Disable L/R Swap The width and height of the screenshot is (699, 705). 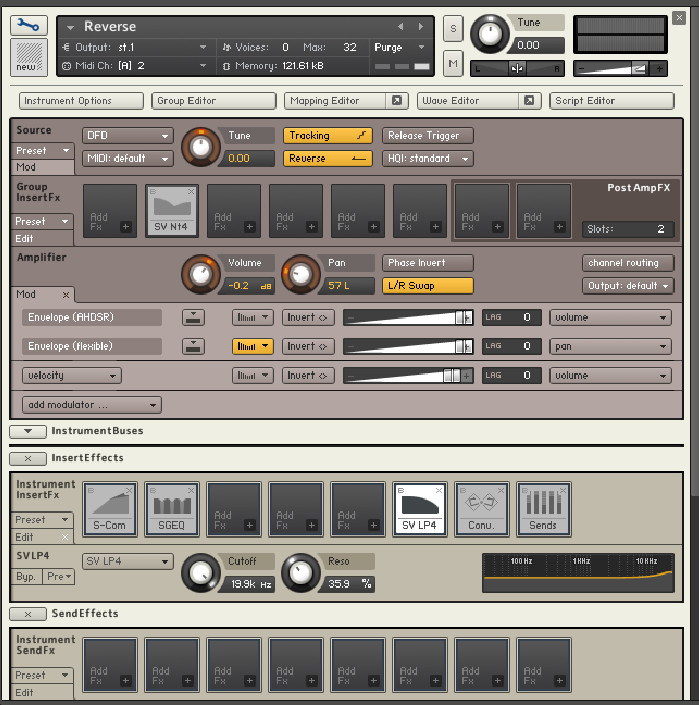[427, 286]
